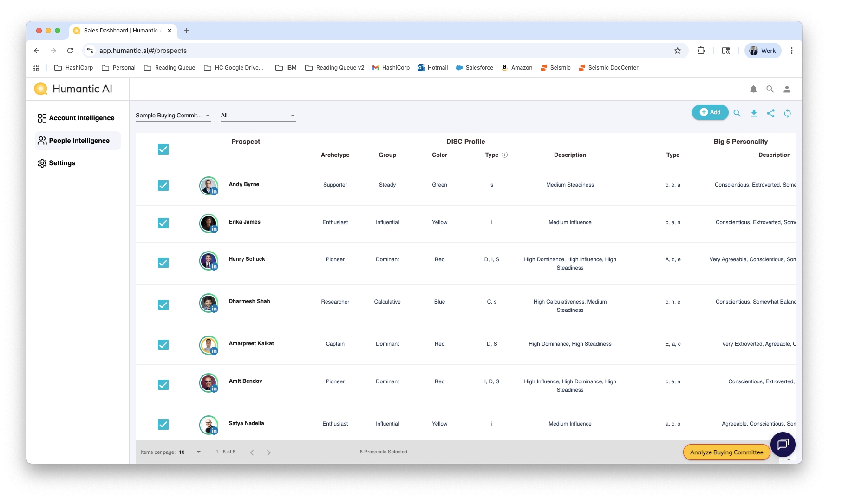Image resolution: width=842 pixels, height=504 pixels.
Task: Reload the page in browser
Action: (70, 51)
